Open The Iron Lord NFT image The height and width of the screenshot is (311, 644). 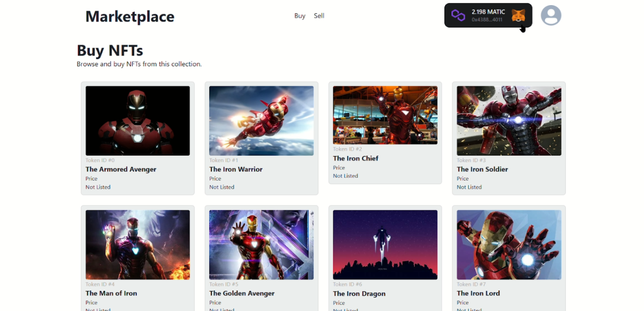pyautogui.click(x=509, y=245)
